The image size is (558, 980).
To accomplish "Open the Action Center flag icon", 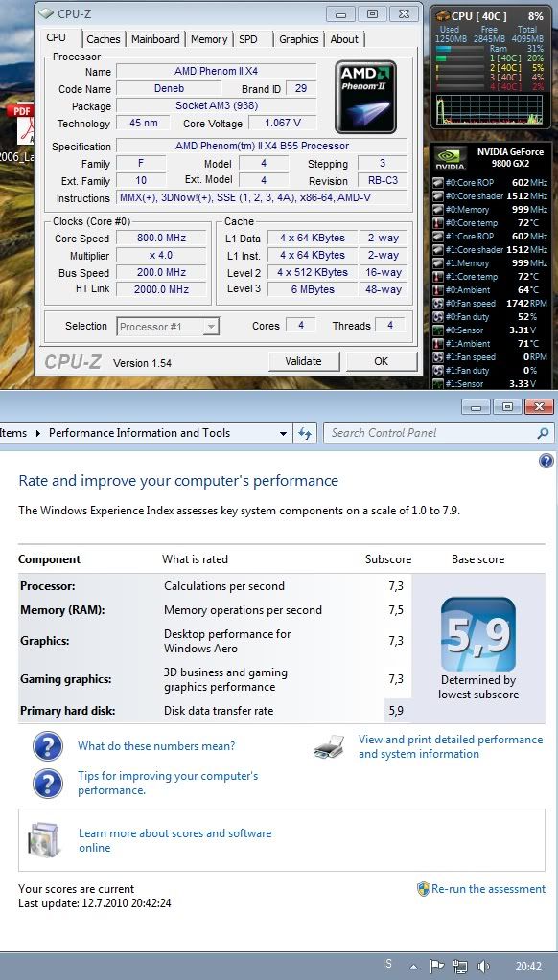I will [x=436, y=967].
